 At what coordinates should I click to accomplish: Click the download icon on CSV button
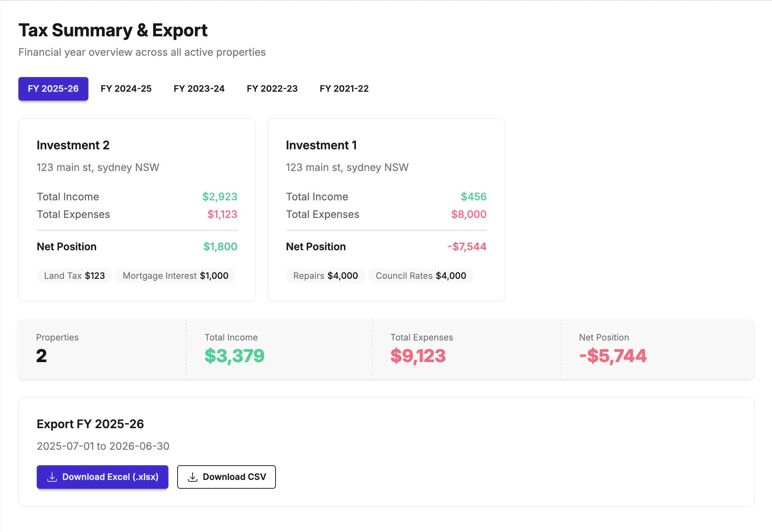(x=192, y=477)
